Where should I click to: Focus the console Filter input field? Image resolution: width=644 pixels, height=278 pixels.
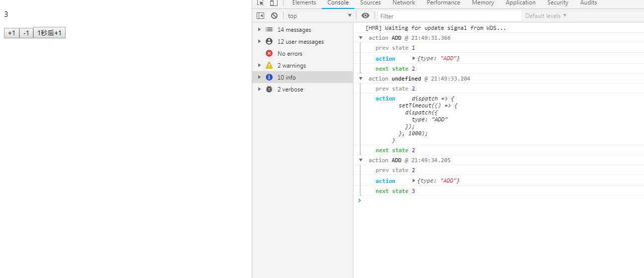pos(449,16)
